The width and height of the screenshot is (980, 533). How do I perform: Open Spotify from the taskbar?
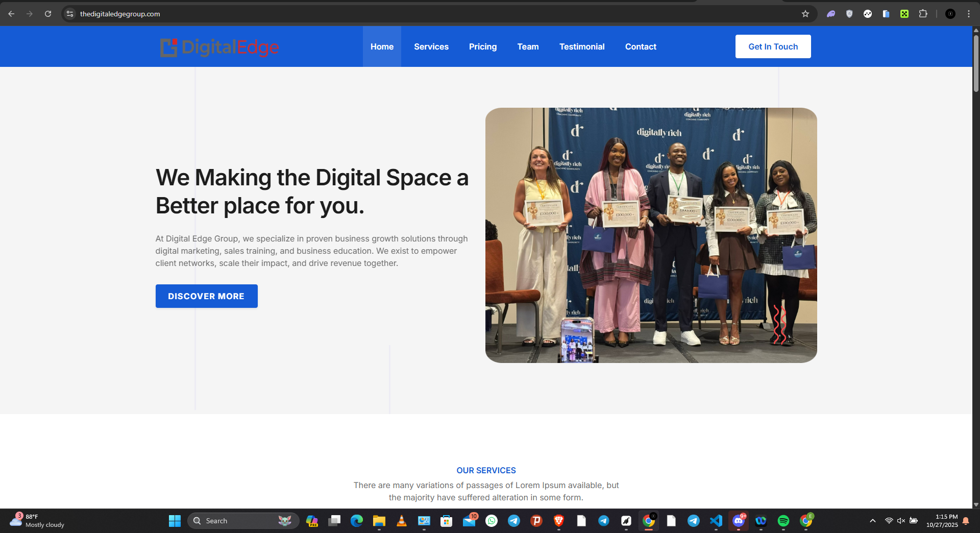783,521
